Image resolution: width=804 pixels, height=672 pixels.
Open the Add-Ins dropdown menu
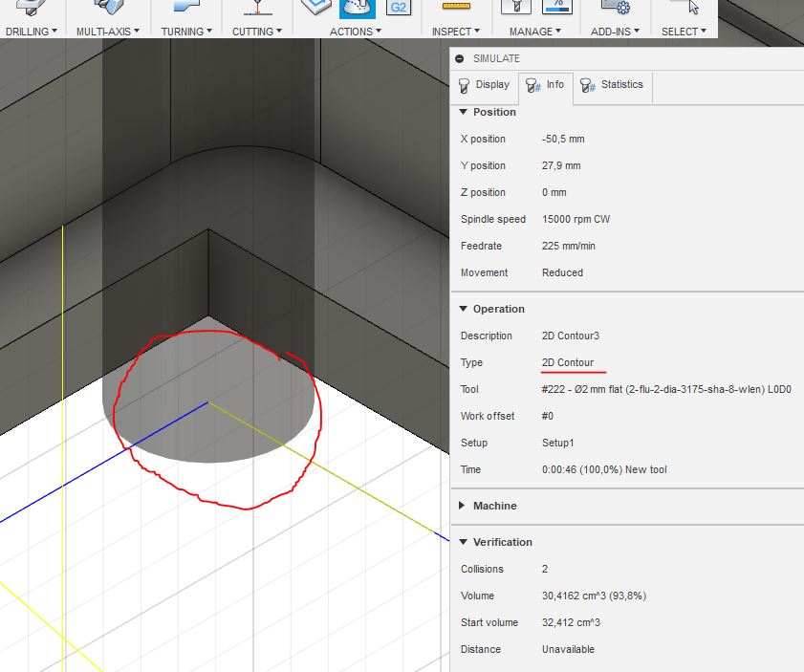(x=615, y=32)
